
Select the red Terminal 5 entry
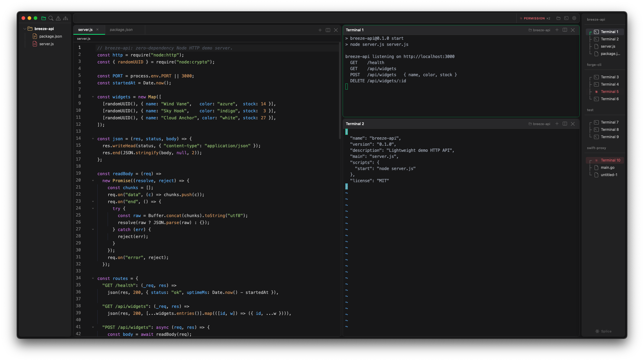605,92
